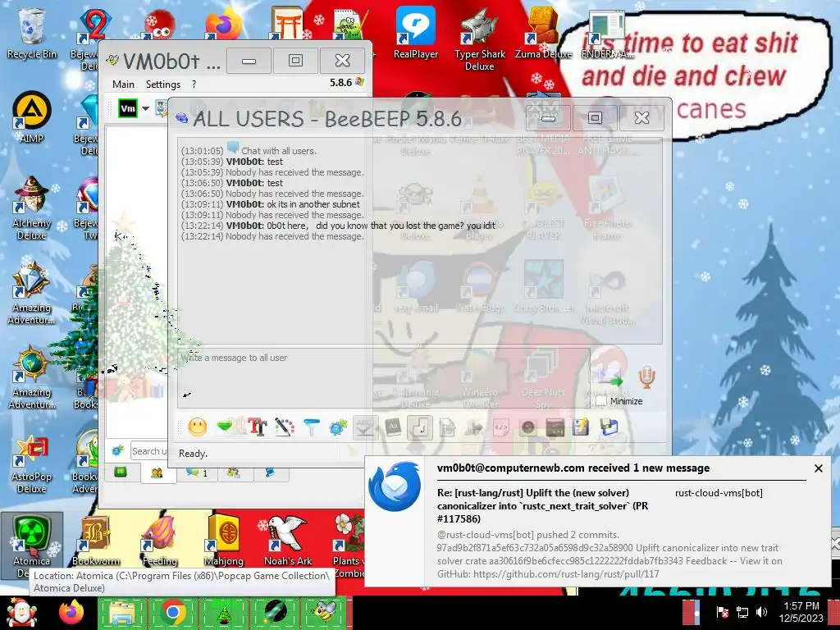
Task: Change chat font with the TT icon
Action: pos(257,427)
